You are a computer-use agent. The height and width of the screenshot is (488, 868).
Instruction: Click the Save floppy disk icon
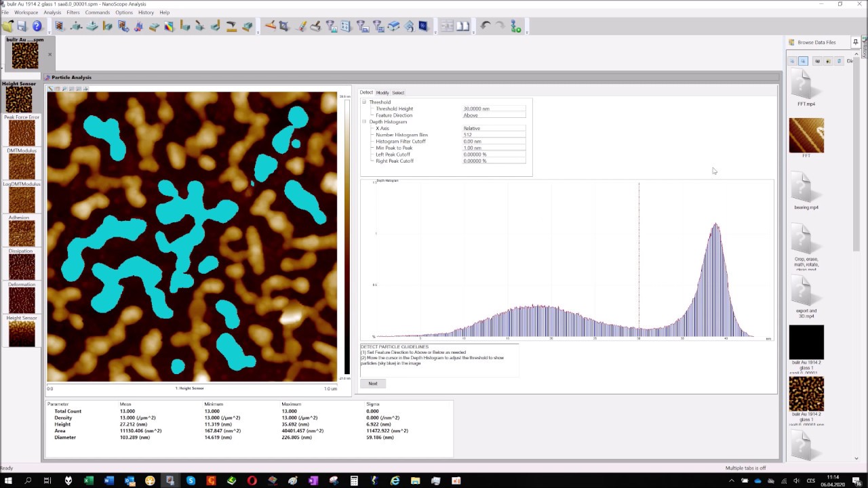(22, 26)
